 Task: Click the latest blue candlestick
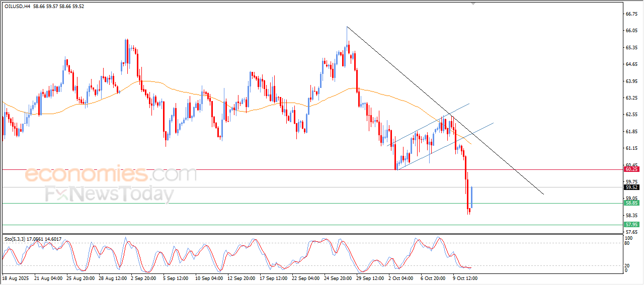(x=471, y=197)
